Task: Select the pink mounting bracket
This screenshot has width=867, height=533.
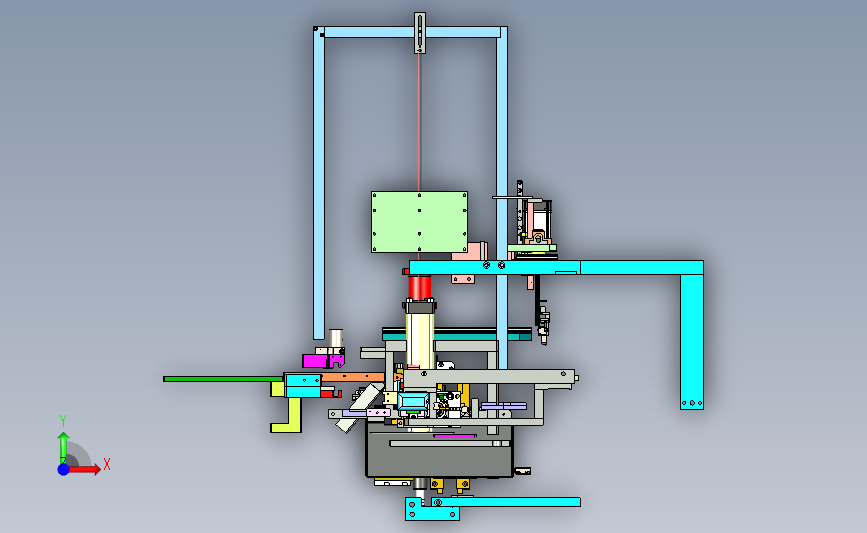Action: [469, 250]
